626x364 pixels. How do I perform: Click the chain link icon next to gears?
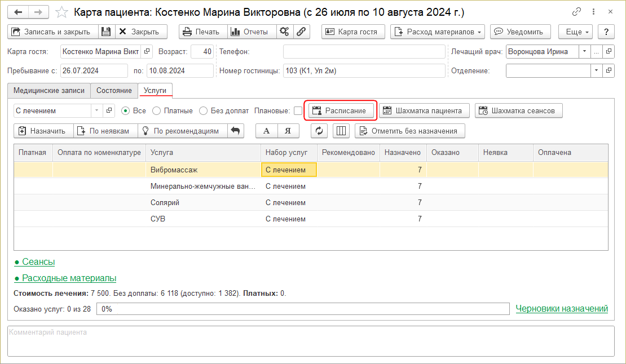click(x=301, y=32)
